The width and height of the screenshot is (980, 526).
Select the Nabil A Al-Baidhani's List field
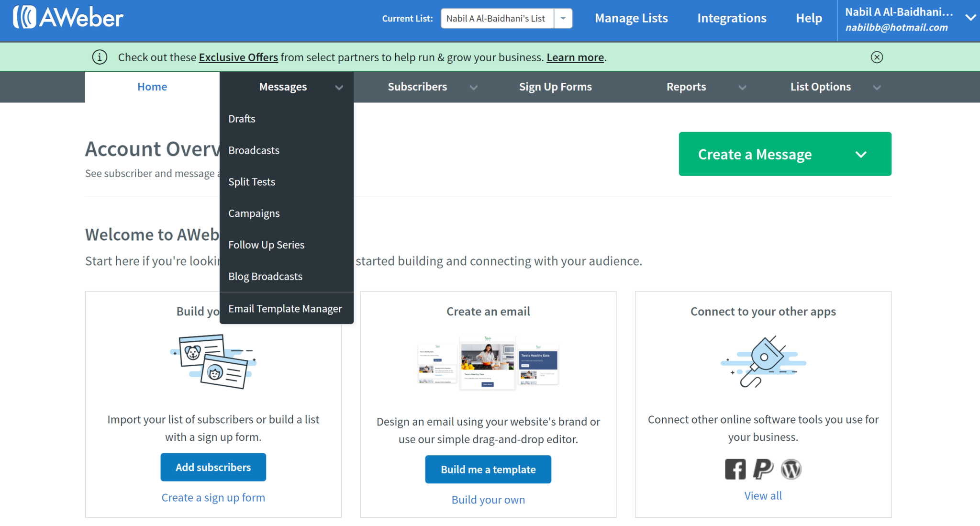click(497, 18)
